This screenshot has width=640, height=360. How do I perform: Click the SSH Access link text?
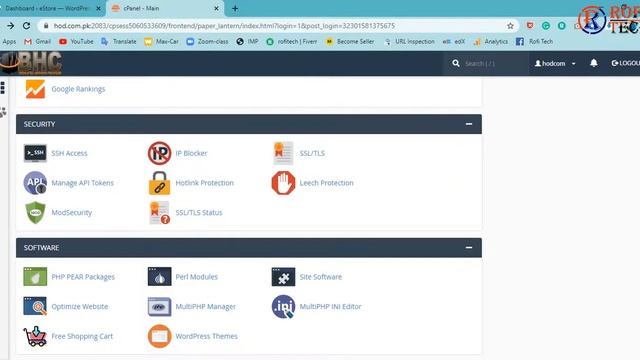(69, 153)
